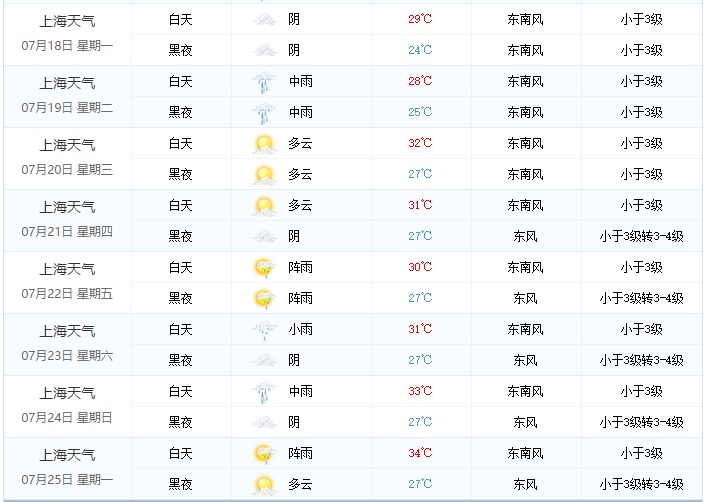The image size is (704, 502).
Task: Click 黑夜 label in the 07月19日 row
Action: pos(180,112)
